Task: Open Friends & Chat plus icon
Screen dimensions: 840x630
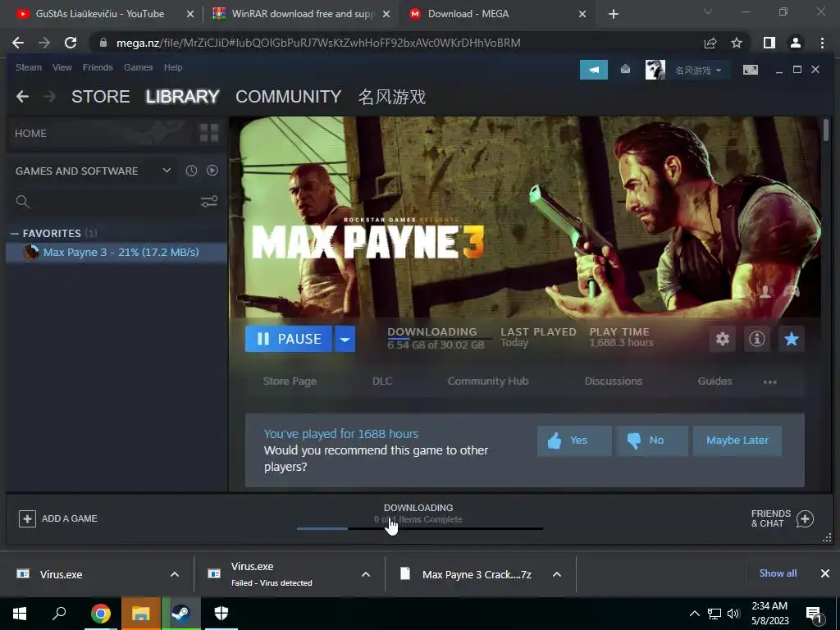Action: (x=805, y=518)
